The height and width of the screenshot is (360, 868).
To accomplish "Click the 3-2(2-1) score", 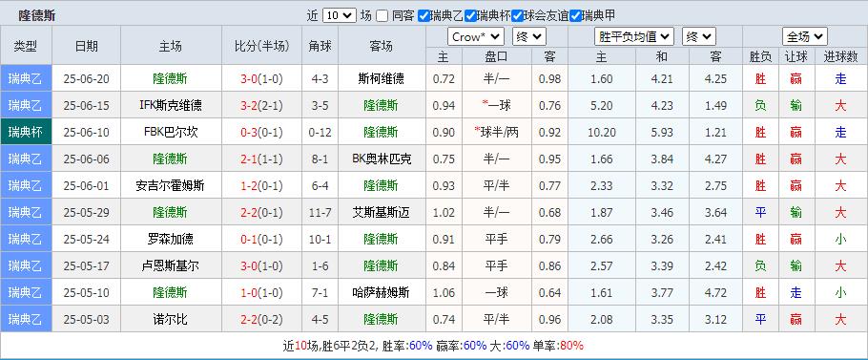I will point(262,105).
